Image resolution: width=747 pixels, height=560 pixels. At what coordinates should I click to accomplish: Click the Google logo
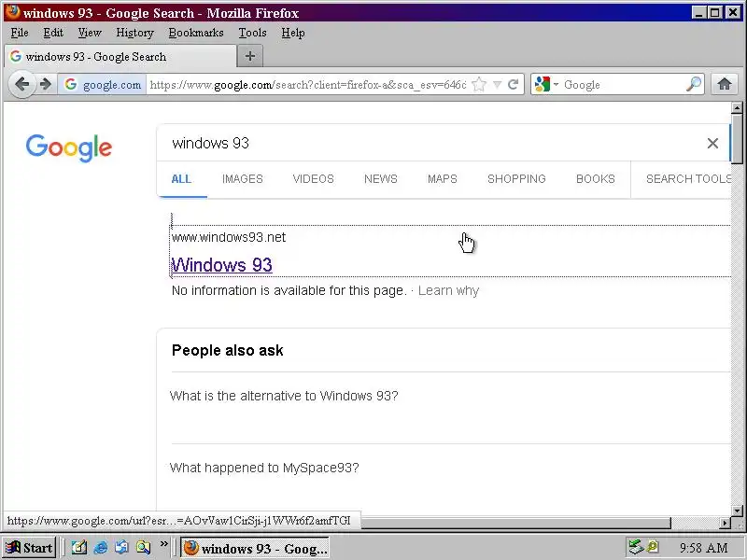point(69,147)
